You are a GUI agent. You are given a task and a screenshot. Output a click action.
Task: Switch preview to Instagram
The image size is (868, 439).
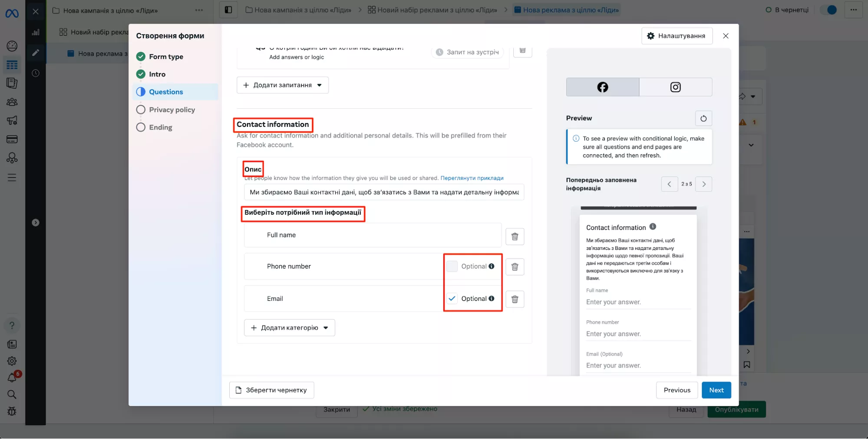[675, 87]
